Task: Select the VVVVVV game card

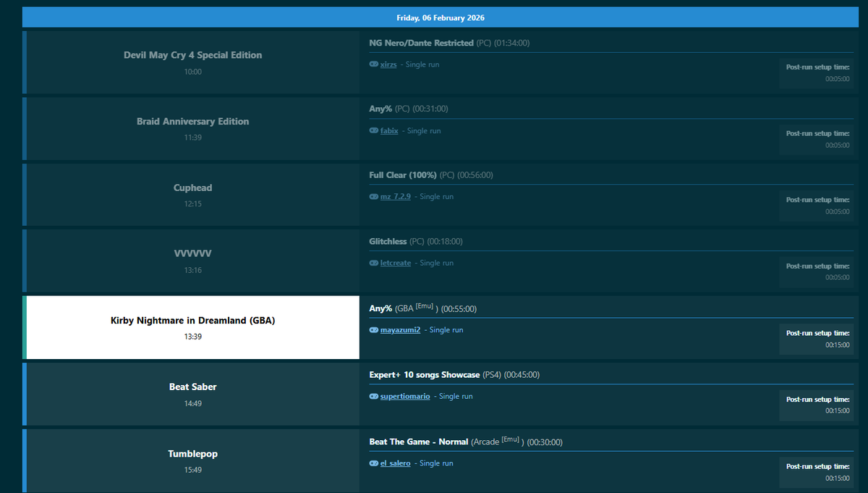Action: tap(191, 261)
